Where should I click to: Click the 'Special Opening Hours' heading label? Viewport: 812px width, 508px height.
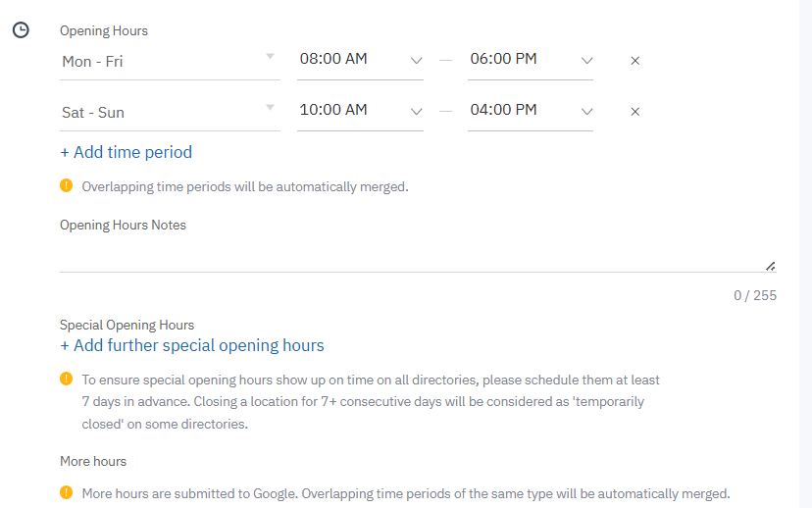point(127,325)
